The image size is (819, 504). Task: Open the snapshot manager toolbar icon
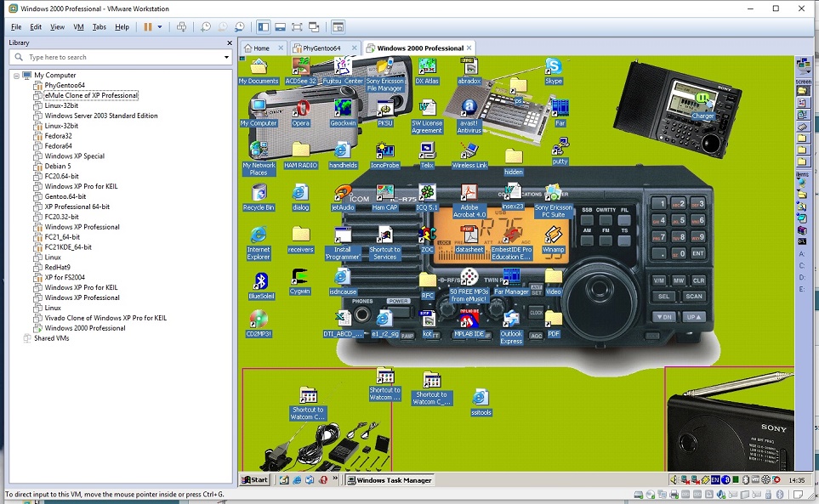click(239, 26)
